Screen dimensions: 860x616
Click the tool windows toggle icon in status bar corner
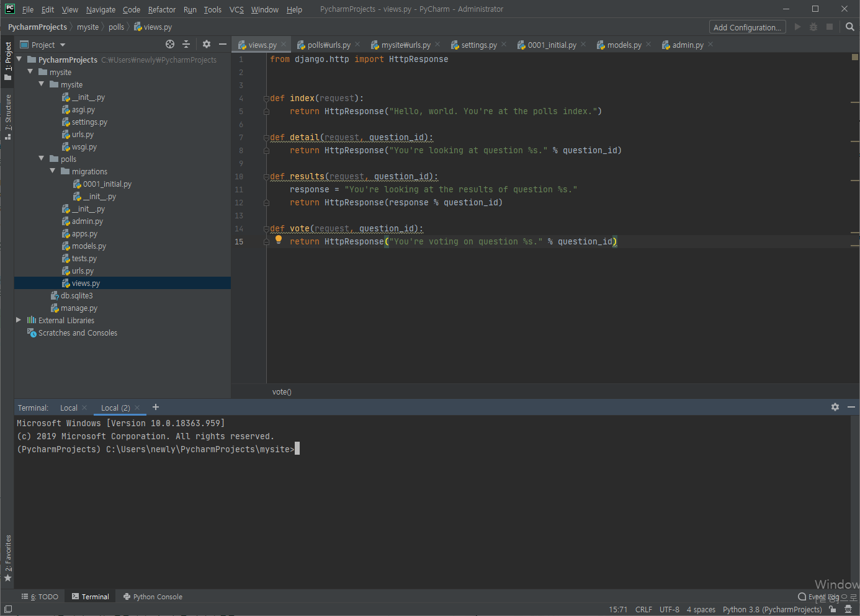8,609
